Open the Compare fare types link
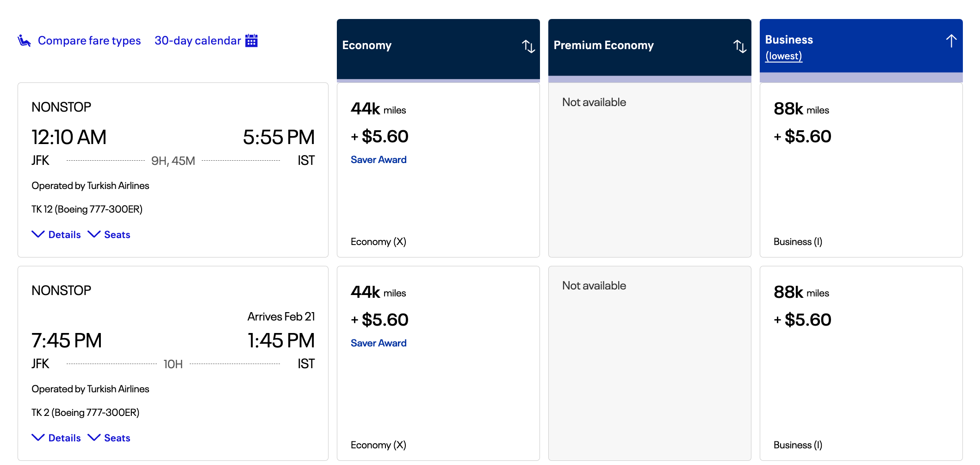This screenshot has height=465, width=980. [x=89, y=41]
